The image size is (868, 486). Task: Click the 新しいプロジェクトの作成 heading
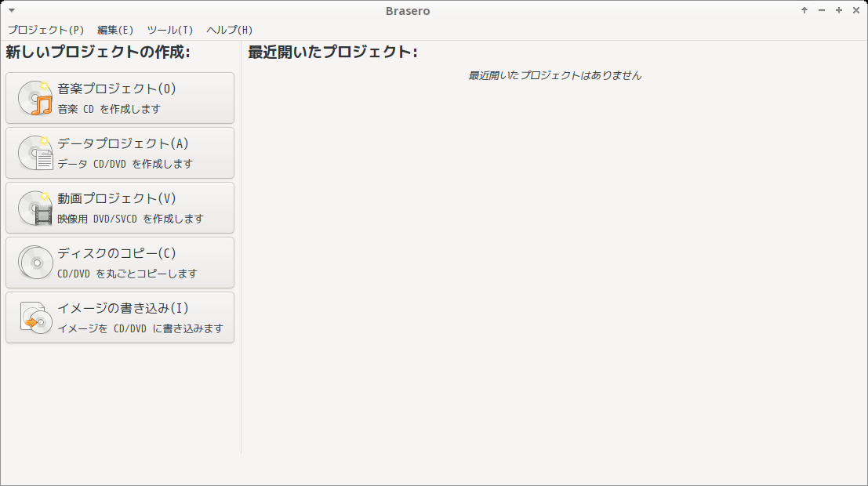click(98, 52)
